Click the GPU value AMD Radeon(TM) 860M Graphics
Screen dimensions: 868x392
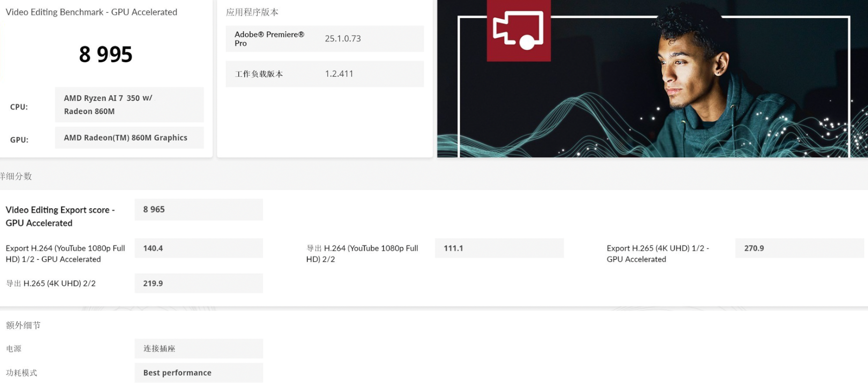point(129,138)
